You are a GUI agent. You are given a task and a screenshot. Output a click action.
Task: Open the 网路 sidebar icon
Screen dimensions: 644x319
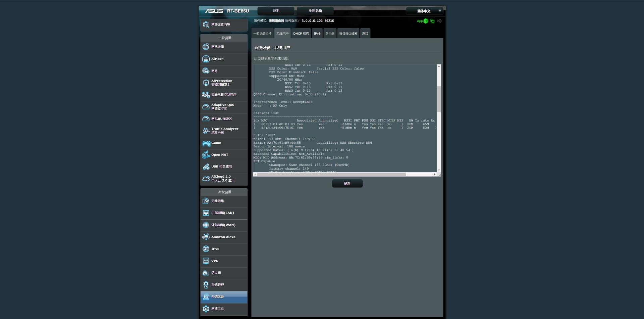click(206, 71)
